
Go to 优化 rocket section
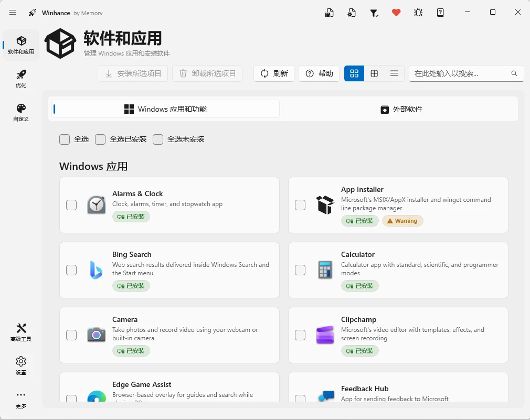[x=21, y=78]
